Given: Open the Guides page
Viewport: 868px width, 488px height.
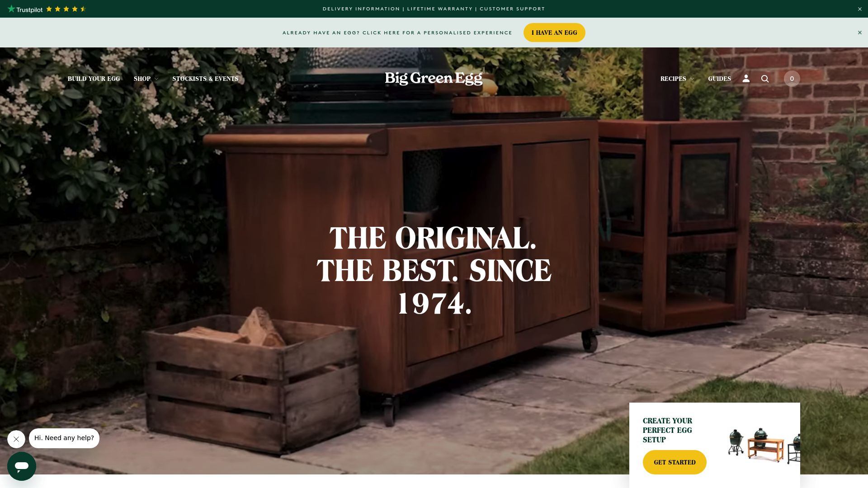Looking at the screenshot, I should tap(719, 79).
